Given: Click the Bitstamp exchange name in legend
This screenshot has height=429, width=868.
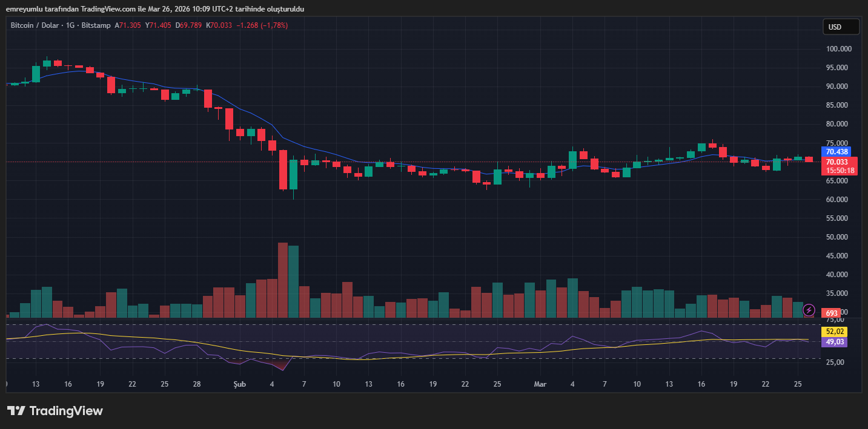Looking at the screenshot, I should (x=97, y=25).
